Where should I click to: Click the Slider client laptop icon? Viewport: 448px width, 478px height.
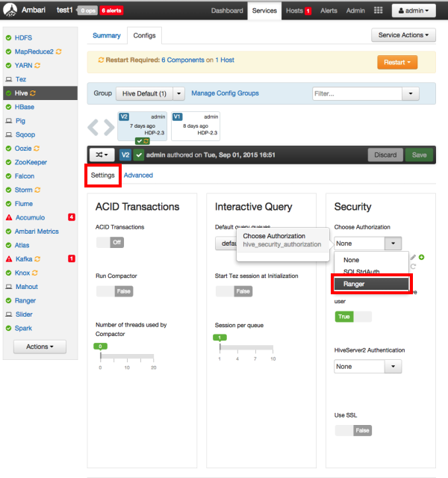pos(9,314)
